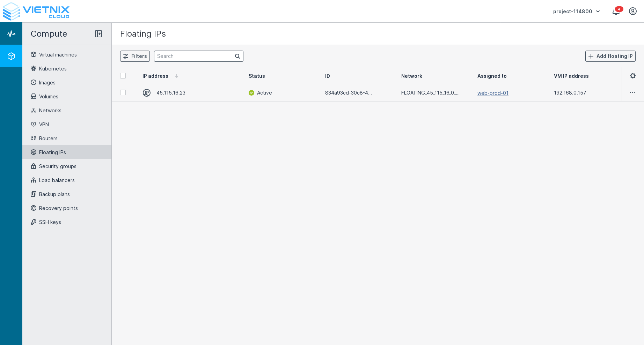Go to SSH keys section

[x=50, y=222]
